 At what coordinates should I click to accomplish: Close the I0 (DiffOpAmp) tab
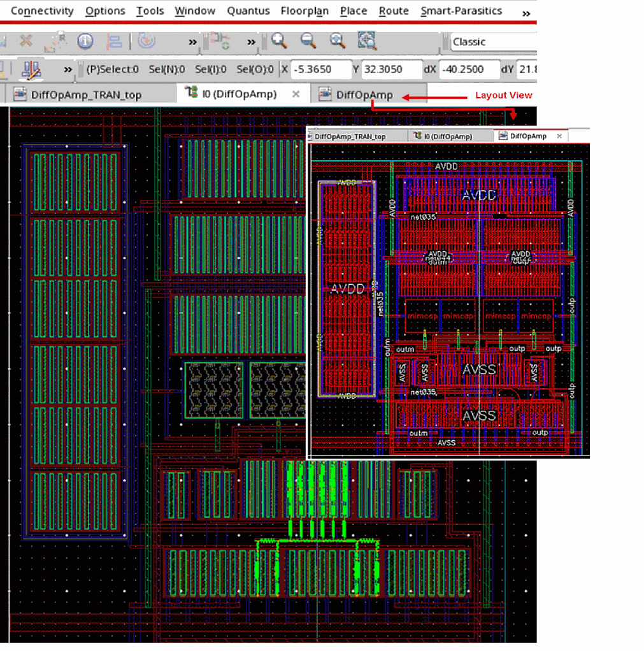tap(296, 94)
